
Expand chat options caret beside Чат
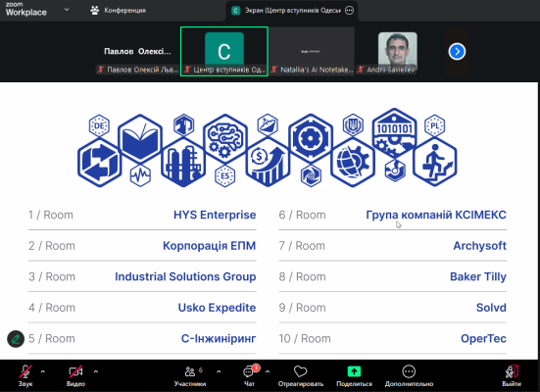point(268,371)
